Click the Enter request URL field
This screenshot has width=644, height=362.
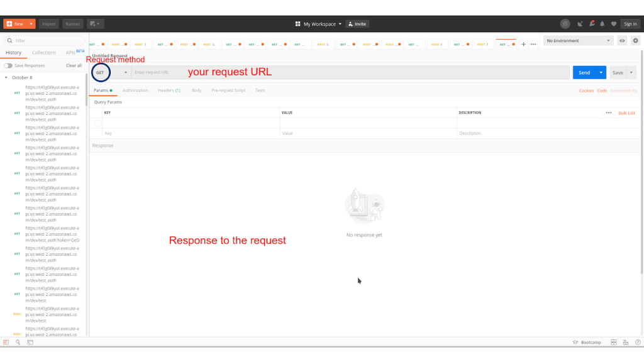pos(349,72)
